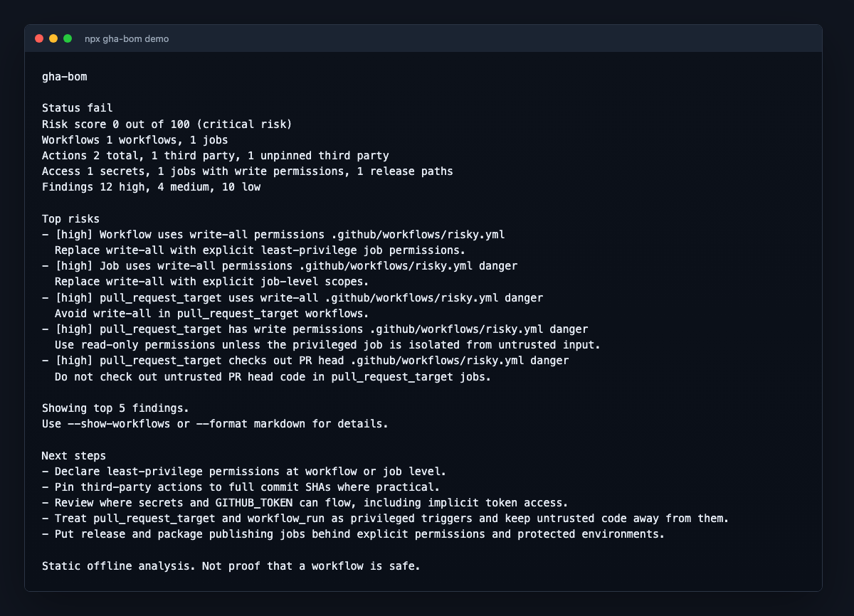Click 'Declare least-privilege permissions' step
854x616 pixels.
tap(244, 471)
